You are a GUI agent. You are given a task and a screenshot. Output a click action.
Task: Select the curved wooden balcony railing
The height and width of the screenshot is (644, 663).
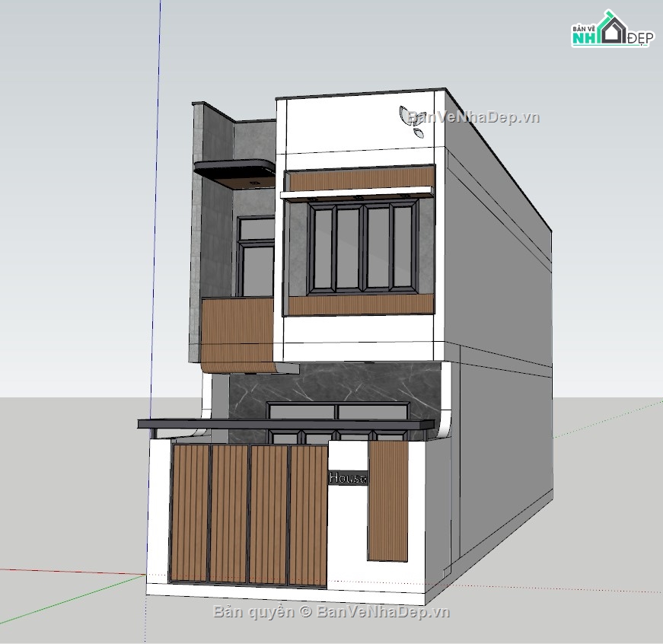(x=238, y=336)
